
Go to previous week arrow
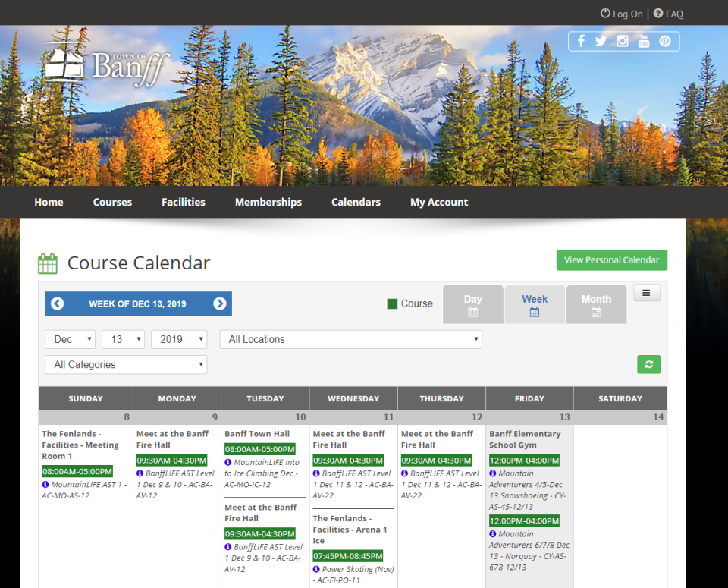(x=57, y=303)
